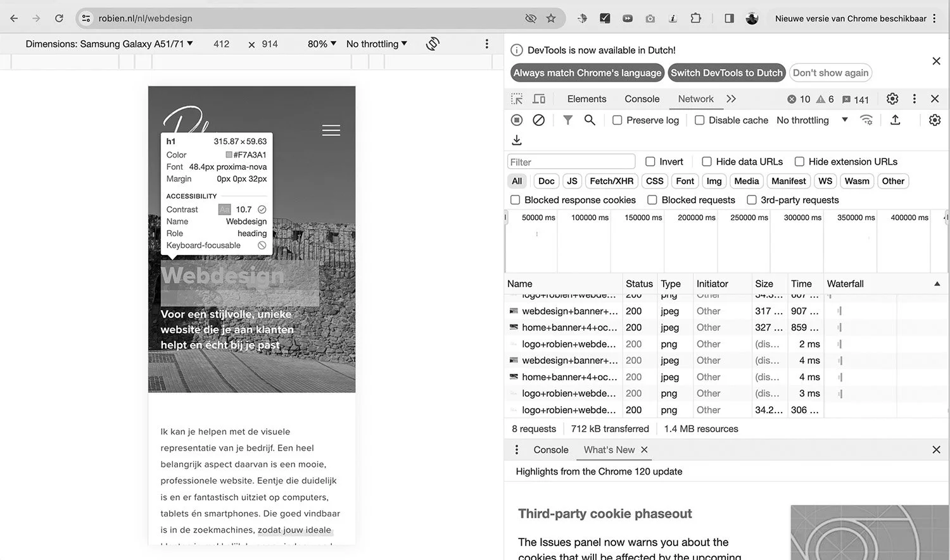Select the inspect element cursor tool
Screen dimensions: 950x560
516,99
